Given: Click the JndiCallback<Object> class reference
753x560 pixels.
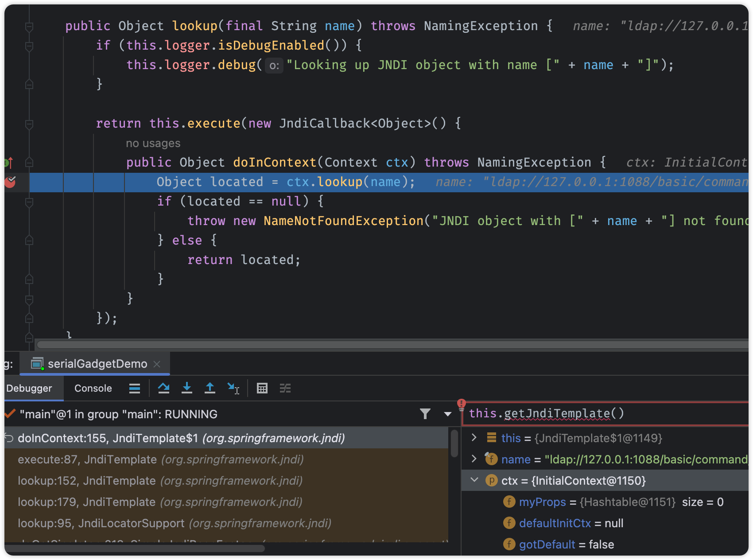Looking at the screenshot, I should coord(355,124).
